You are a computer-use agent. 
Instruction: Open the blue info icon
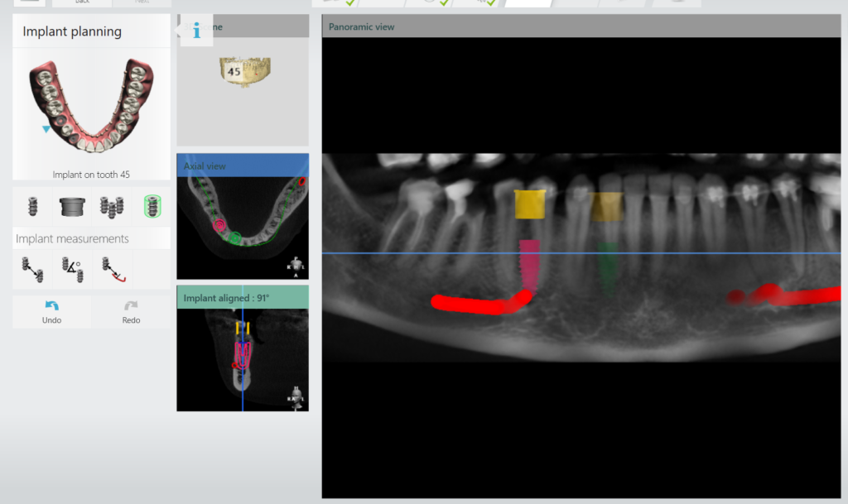click(x=196, y=31)
